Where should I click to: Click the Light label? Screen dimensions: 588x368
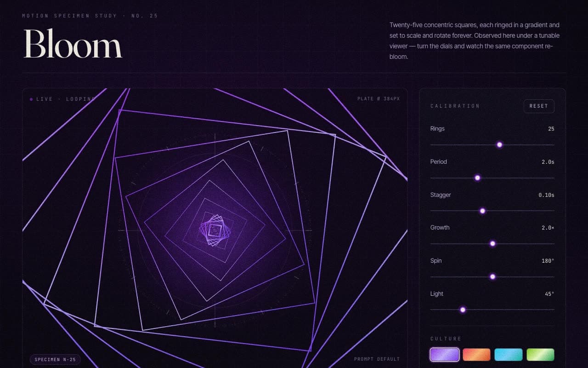pyautogui.click(x=437, y=294)
